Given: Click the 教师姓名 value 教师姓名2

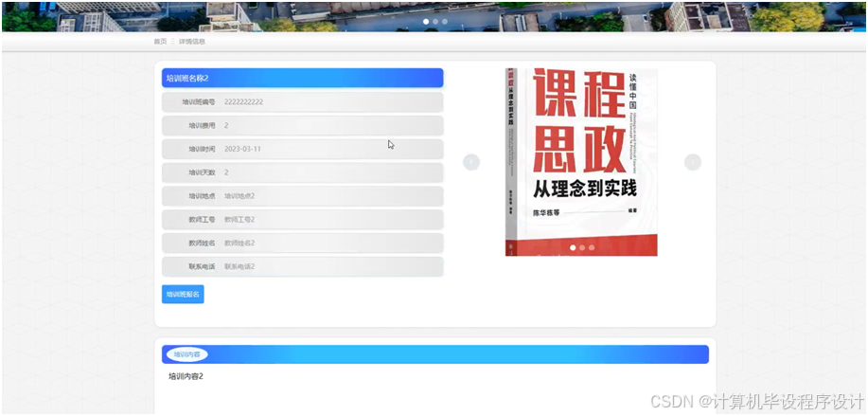Looking at the screenshot, I should click(x=239, y=244).
